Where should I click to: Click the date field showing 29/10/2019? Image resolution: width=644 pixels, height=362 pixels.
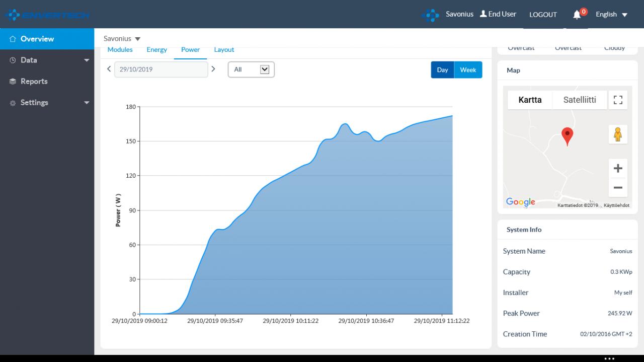pos(161,69)
